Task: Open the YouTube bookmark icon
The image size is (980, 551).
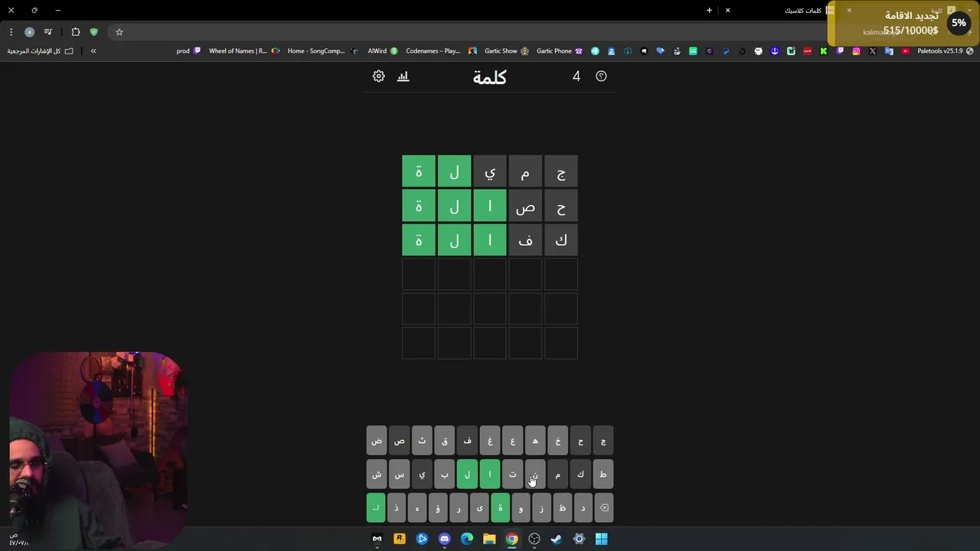Action: point(906,51)
